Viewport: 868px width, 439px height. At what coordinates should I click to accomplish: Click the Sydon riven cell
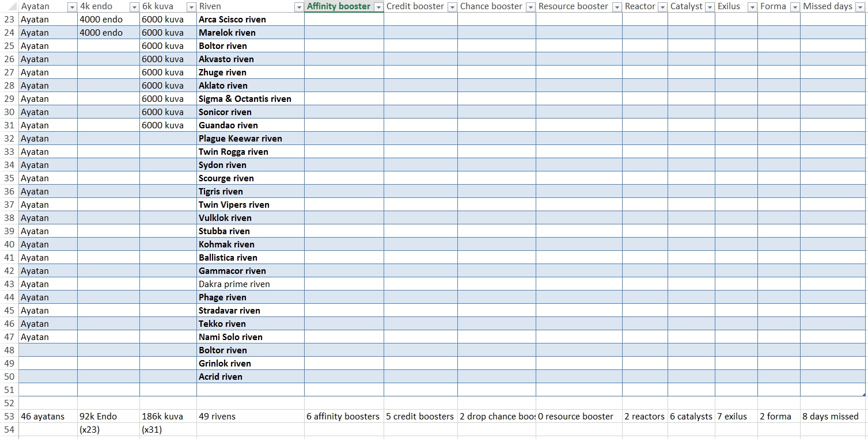point(251,165)
